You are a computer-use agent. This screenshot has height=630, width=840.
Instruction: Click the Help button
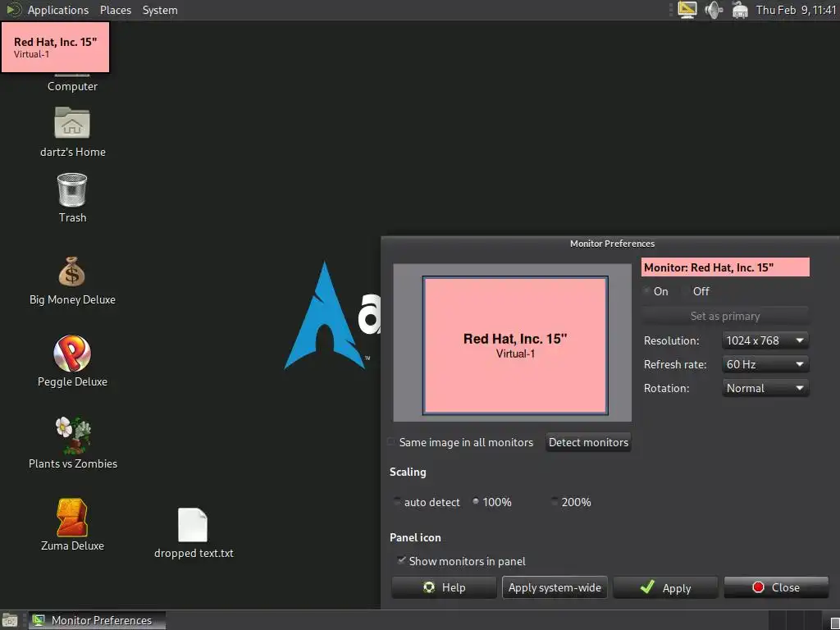pyautogui.click(x=444, y=587)
